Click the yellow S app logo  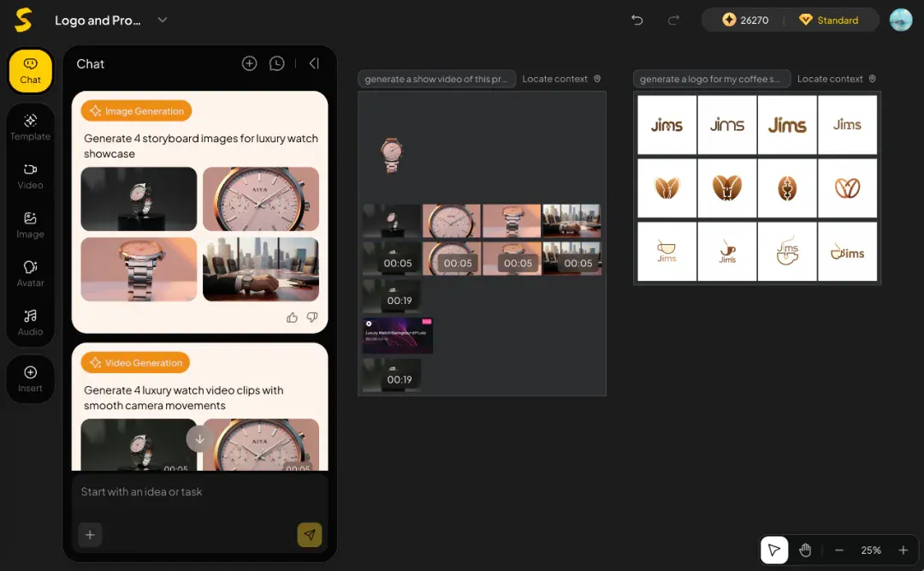click(x=24, y=20)
